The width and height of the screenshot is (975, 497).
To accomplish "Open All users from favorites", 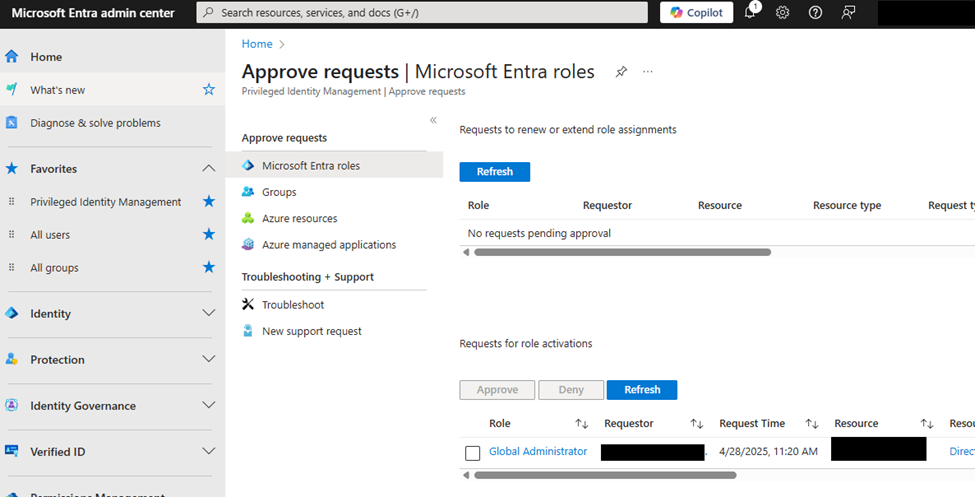I will click(x=50, y=235).
